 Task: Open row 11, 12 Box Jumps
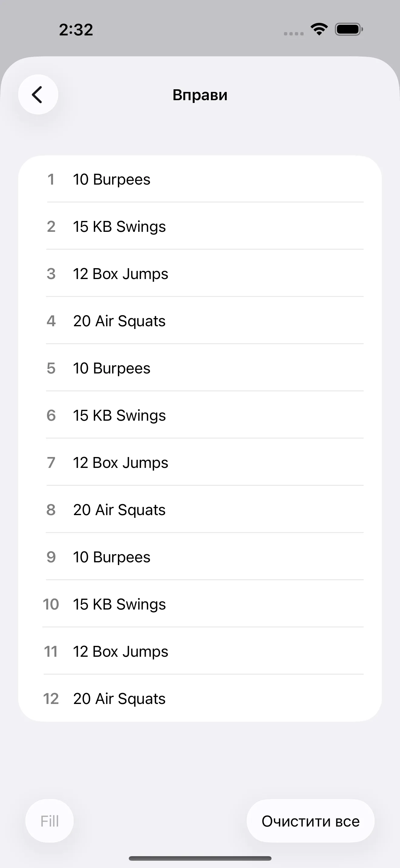(x=200, y=651)
